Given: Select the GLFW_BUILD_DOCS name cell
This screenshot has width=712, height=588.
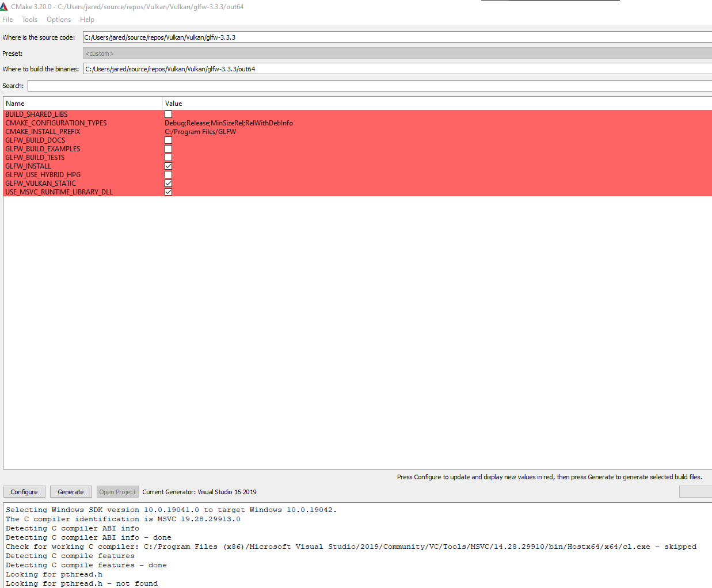Looking at the screenshot, I should tap(36, 140).
